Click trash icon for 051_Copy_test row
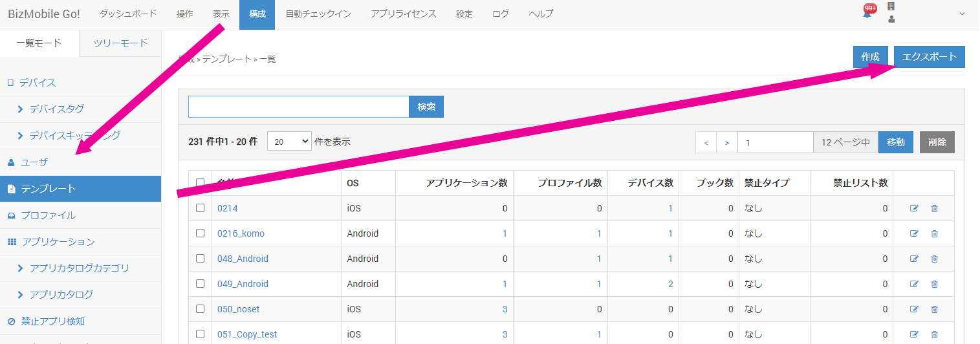The width and height of the screenshot is (980, 344). [934, 334]
